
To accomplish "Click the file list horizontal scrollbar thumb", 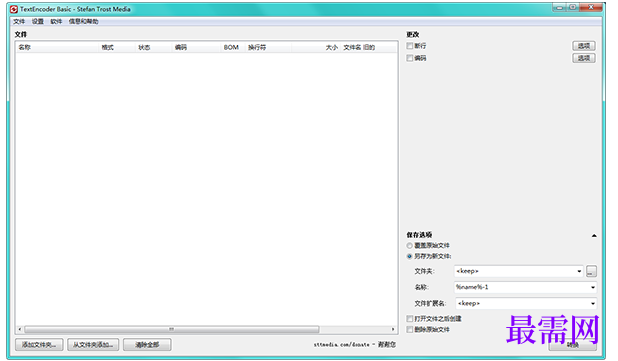I will tap(172, 329).
